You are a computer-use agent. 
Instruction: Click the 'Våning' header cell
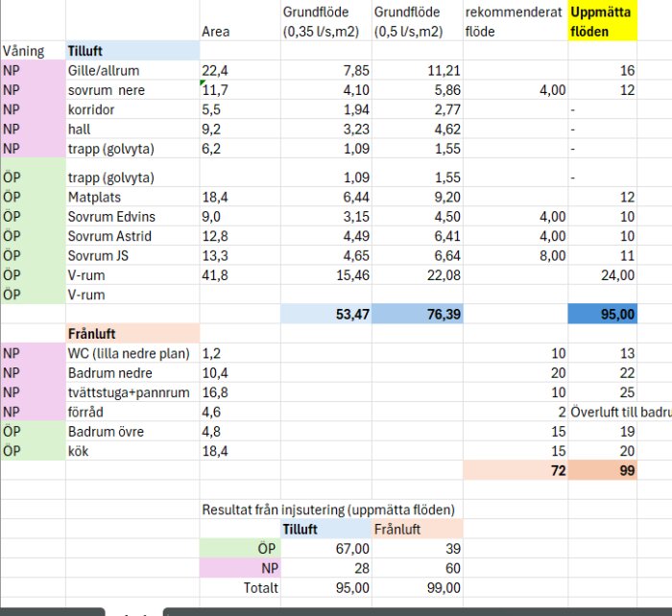[x=33, y=51]
